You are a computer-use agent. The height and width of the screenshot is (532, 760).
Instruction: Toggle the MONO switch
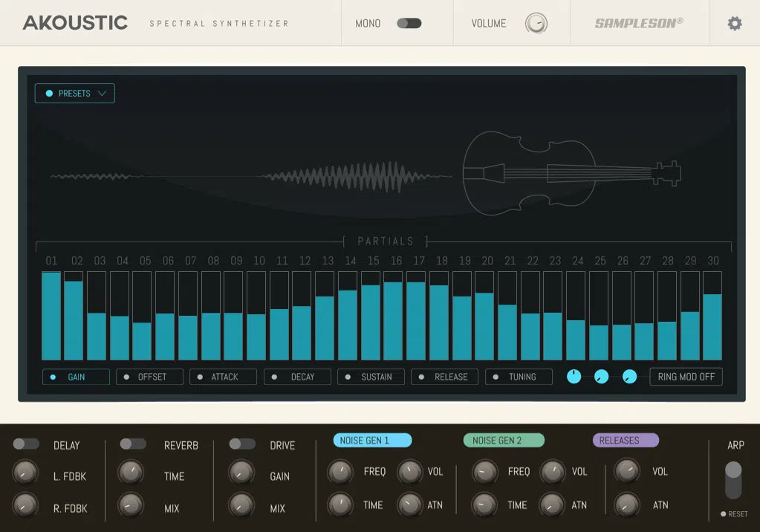click(x=409, y=23)
